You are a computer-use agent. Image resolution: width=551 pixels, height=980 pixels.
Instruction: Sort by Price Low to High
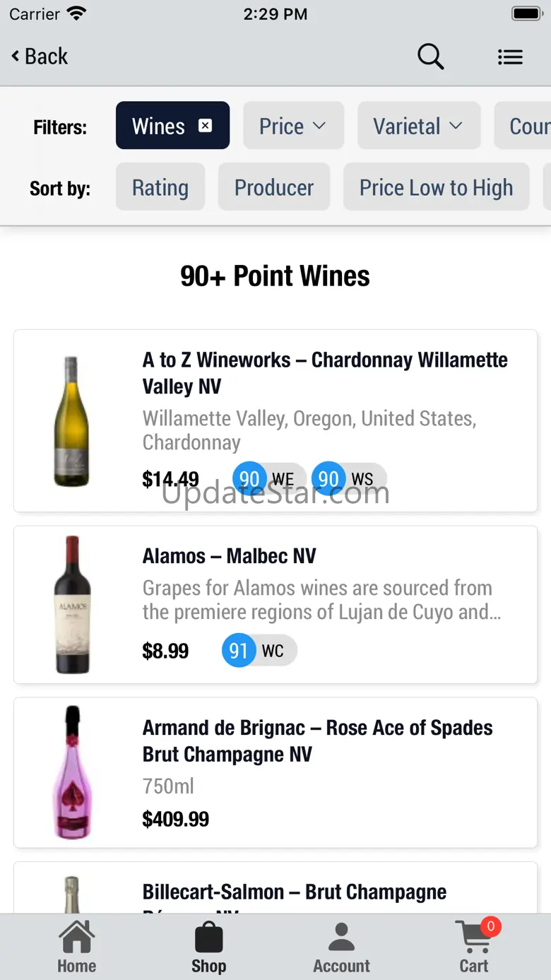[436, 187]
